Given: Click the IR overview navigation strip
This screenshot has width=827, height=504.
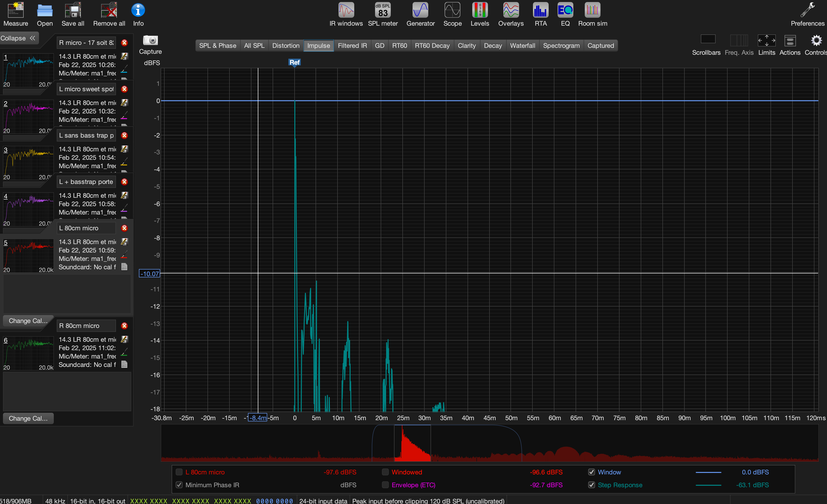Looking at the screenshot, I should [489, 443].
